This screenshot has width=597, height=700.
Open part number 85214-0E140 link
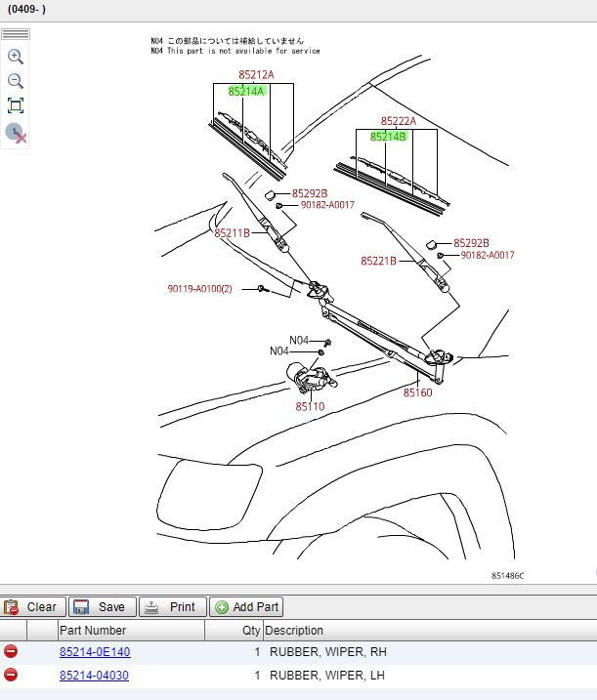[95, 652]
